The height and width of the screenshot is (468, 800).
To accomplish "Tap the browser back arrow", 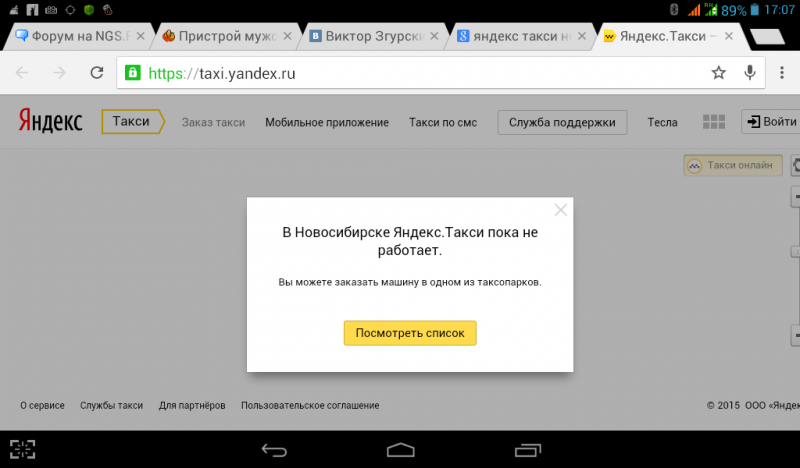I will tap(22, 73).
